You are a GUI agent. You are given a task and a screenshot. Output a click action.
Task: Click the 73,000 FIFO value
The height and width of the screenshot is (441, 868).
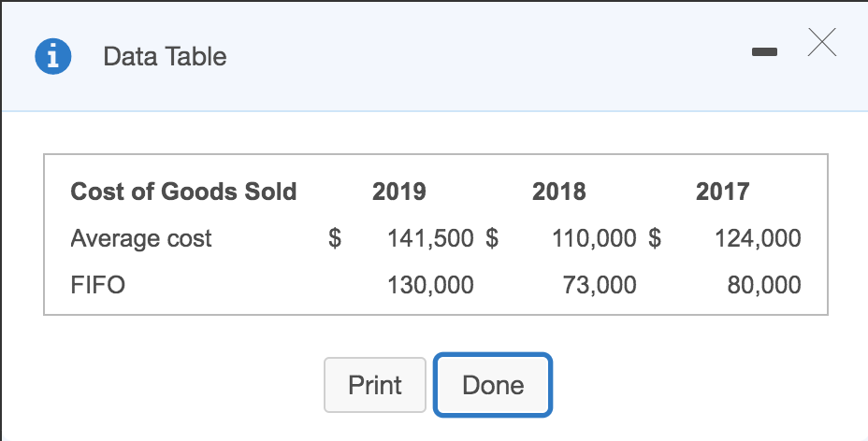600,285
